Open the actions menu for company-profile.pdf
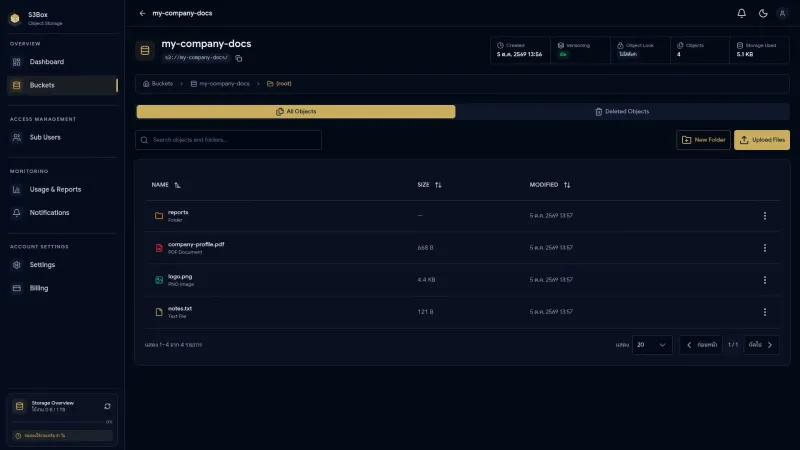This screenshot has width=800, height=450. [x=765, y=248]
